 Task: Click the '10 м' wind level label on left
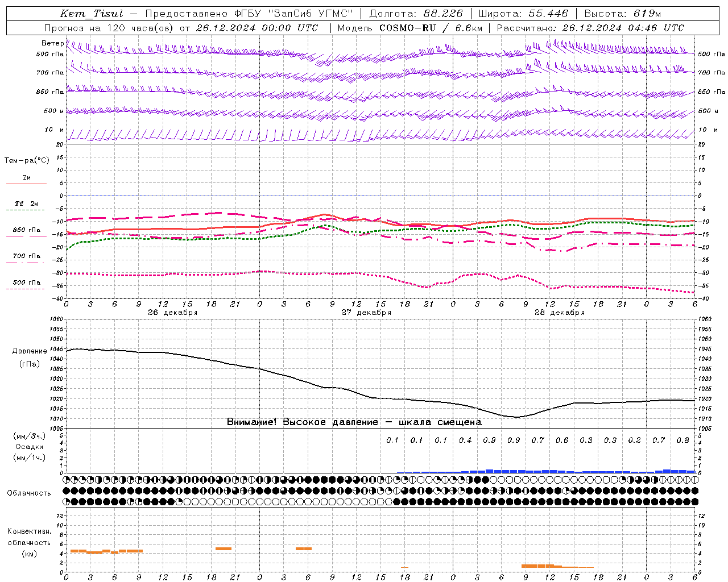(55, 130)
